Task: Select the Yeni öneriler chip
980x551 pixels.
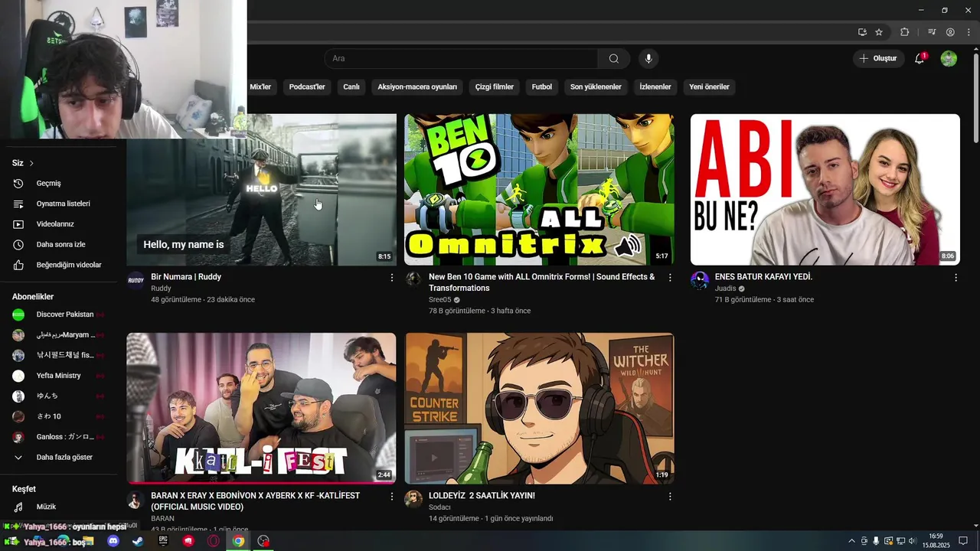Action: coord(709,86)
